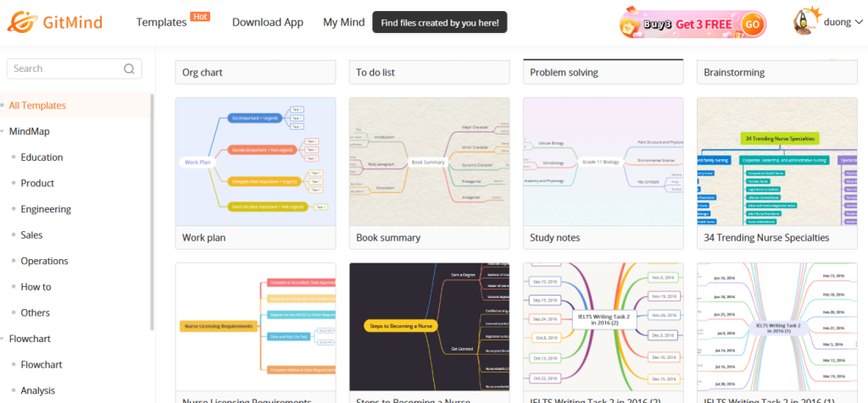Select the Sales subcategory
The image size is (868, 403).
(x=31, y=235)
